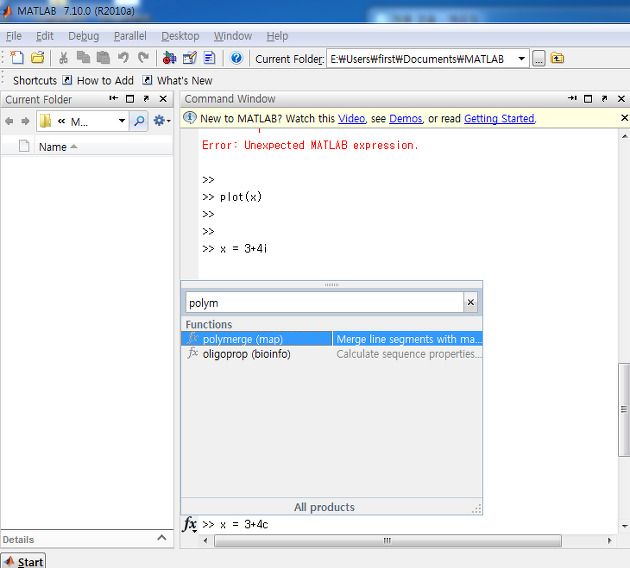Maximize the Current Folder panel
The height and width of the screenshot is (568, 630).
click(x=130, y=99)
